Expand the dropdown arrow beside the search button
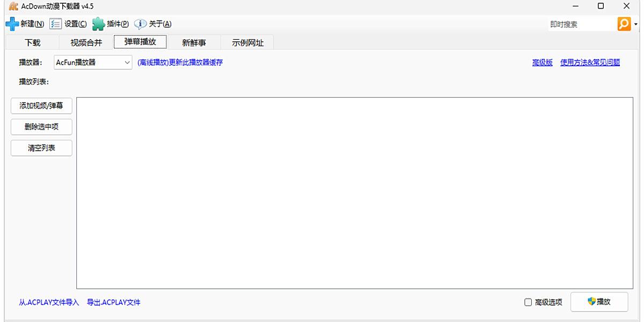Image resolution: width=644 pixels, height=322 pixels. (636, 24)
